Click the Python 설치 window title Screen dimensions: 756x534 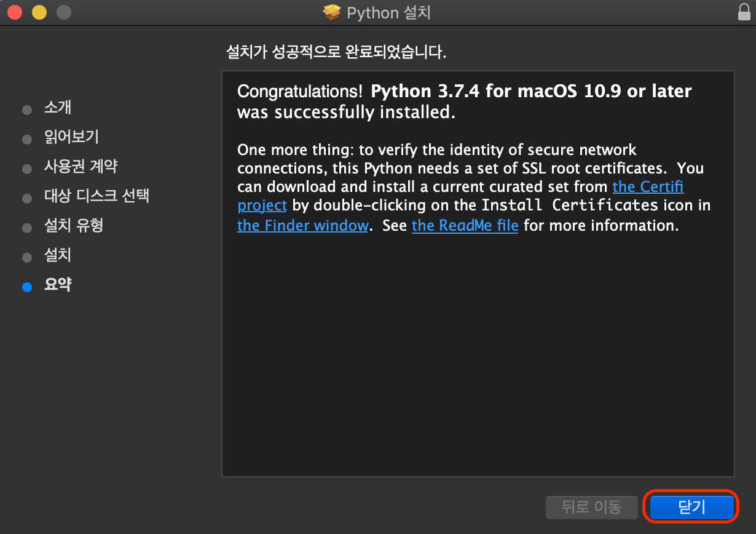point(388,12)
